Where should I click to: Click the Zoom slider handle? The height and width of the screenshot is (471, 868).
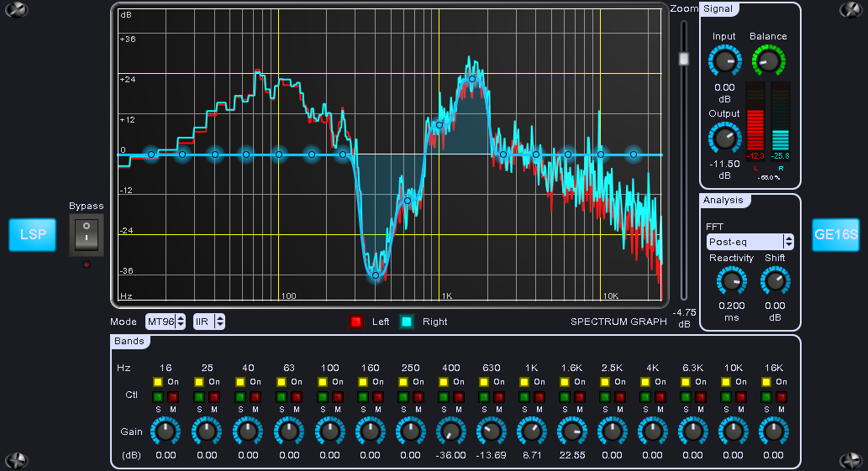click(x=684, y=59)
